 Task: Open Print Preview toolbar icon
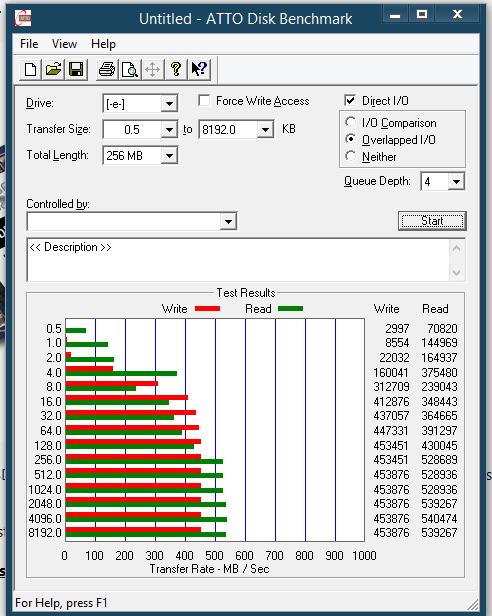click(130, 70)
